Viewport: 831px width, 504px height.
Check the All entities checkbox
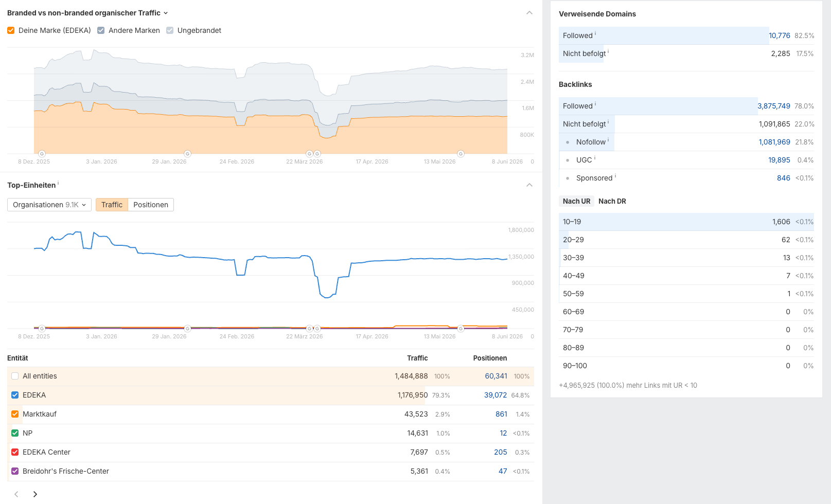pos(15,376)
